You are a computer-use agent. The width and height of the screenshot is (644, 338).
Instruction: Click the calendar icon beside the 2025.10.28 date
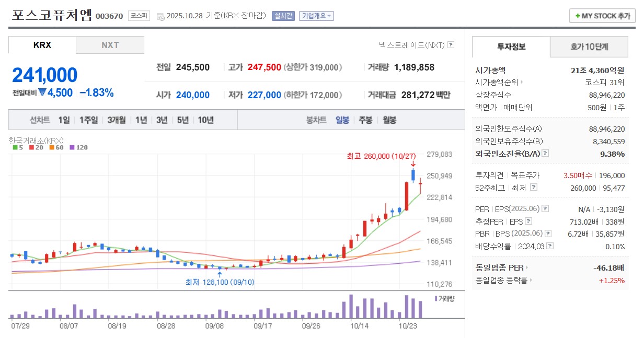coord(160,15)
